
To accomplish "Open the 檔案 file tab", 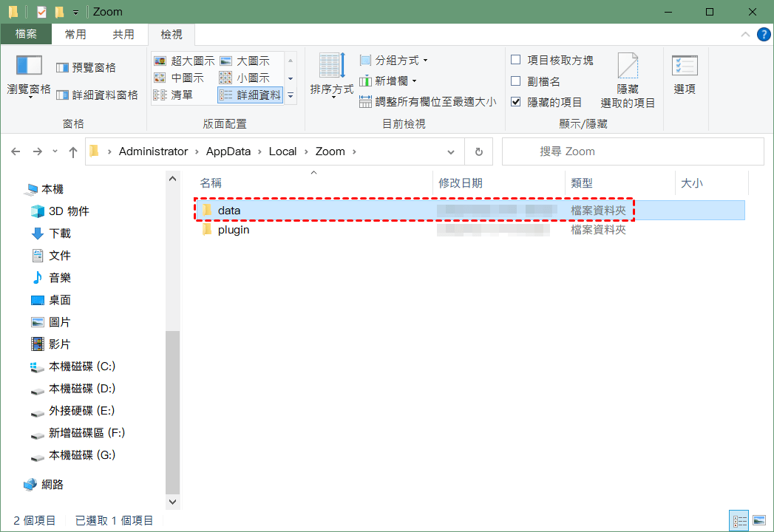I will click(26, 34).
